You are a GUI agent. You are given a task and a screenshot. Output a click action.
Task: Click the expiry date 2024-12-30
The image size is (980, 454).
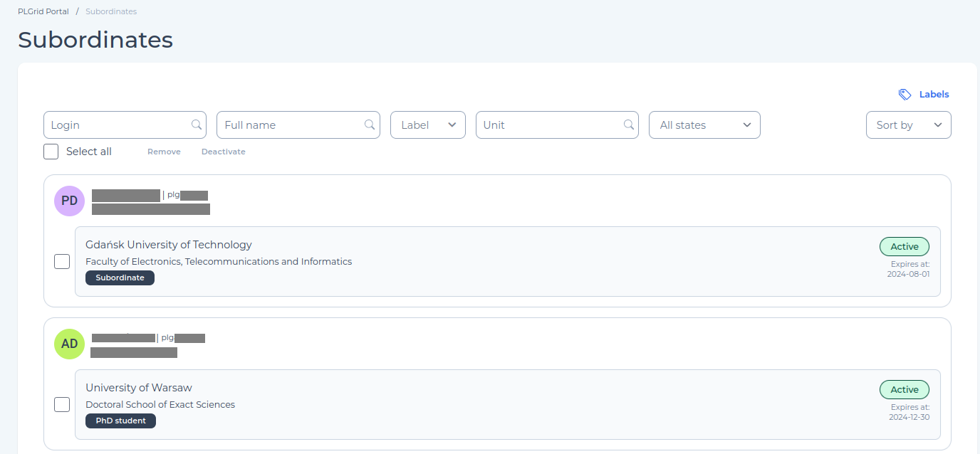(909, 417)
